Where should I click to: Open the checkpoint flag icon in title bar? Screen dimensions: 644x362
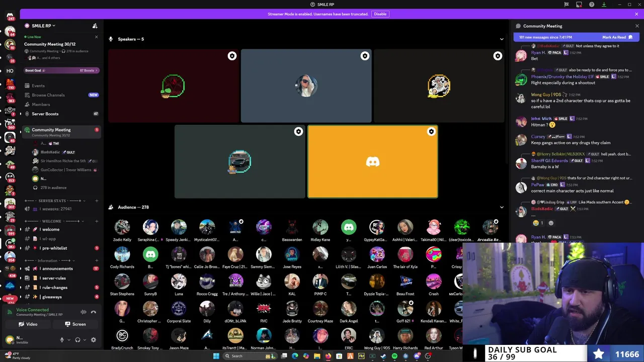point(567,5)
